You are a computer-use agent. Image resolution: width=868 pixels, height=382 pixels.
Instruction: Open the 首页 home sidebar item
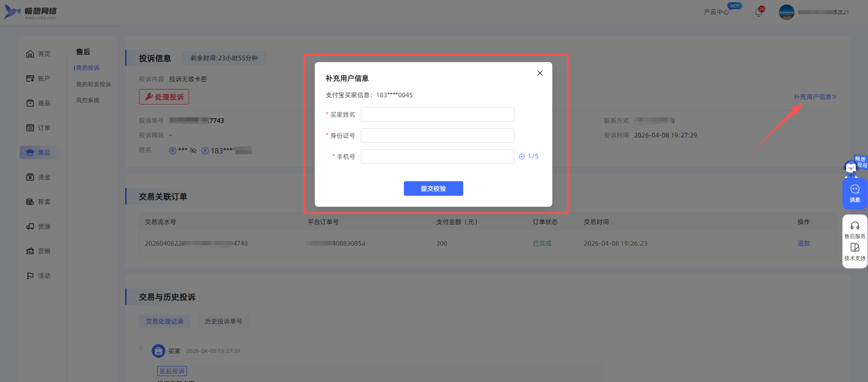(38, 54)
